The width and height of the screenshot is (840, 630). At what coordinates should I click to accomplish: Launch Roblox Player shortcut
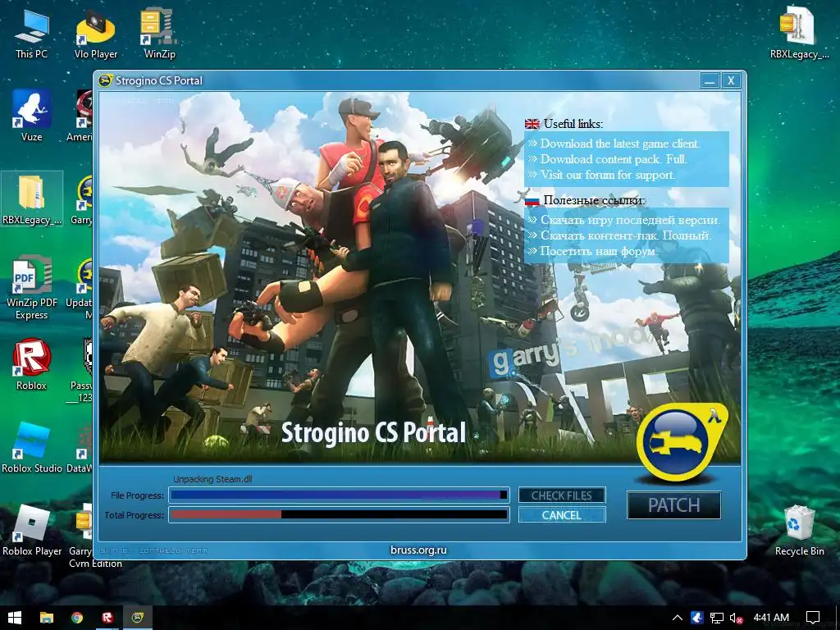click(x=32, y=531)
